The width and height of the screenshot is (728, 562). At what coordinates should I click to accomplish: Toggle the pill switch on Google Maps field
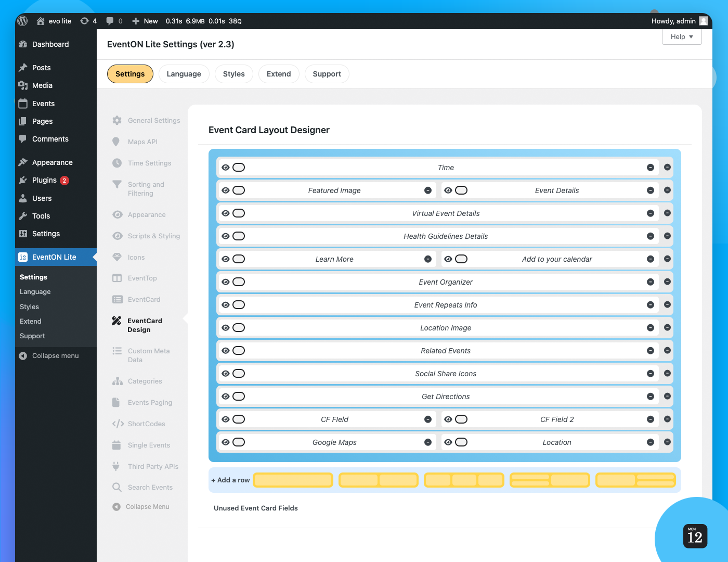[239, 442]
